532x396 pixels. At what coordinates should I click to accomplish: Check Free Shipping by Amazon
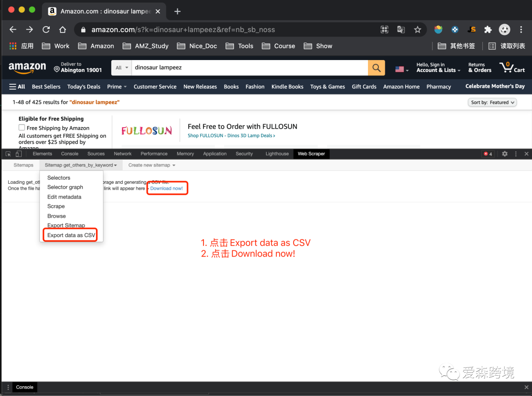[22, 128]
